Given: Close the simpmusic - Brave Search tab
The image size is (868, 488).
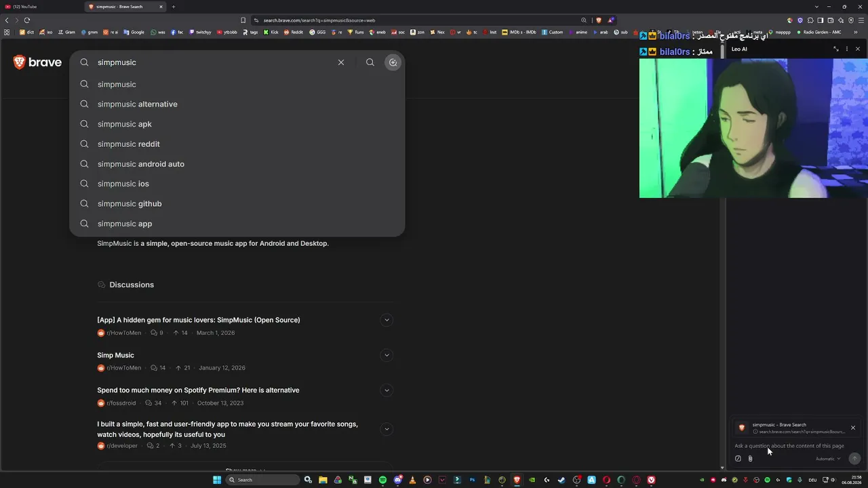Looking at the screenshot, I should (x=161, y=7).
